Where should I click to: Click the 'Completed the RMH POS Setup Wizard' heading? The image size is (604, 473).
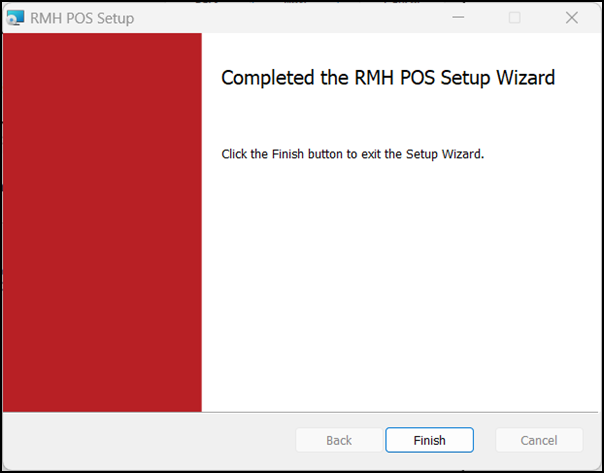pyautogui.click(x=388, y=78)
